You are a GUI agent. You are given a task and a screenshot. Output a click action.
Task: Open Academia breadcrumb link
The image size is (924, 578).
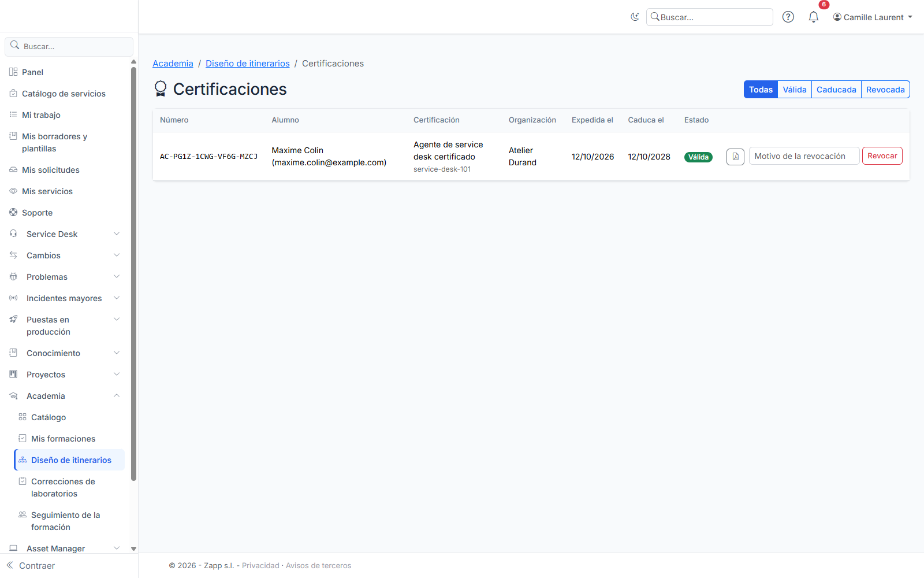pos(173,64)
